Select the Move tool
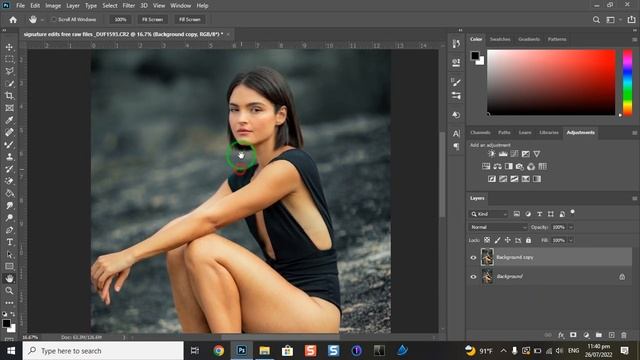 pyautogui.click(x=9, y=47)
